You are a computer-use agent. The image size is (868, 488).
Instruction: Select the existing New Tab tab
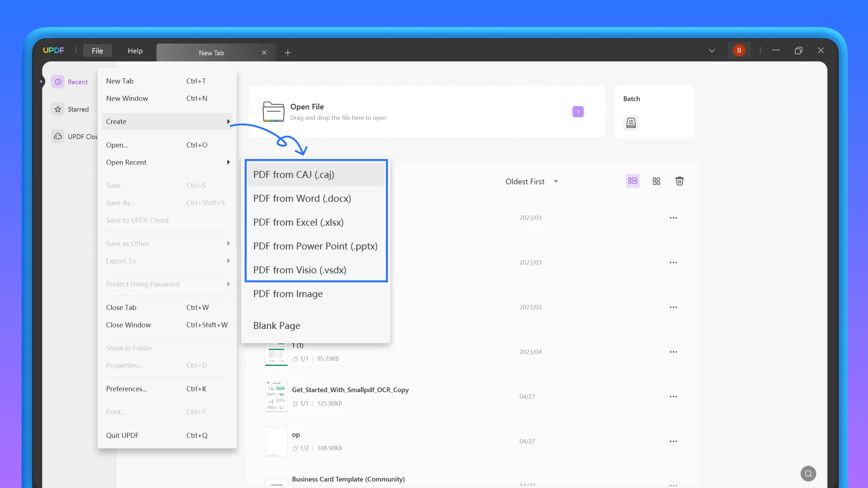click(211, 52)
